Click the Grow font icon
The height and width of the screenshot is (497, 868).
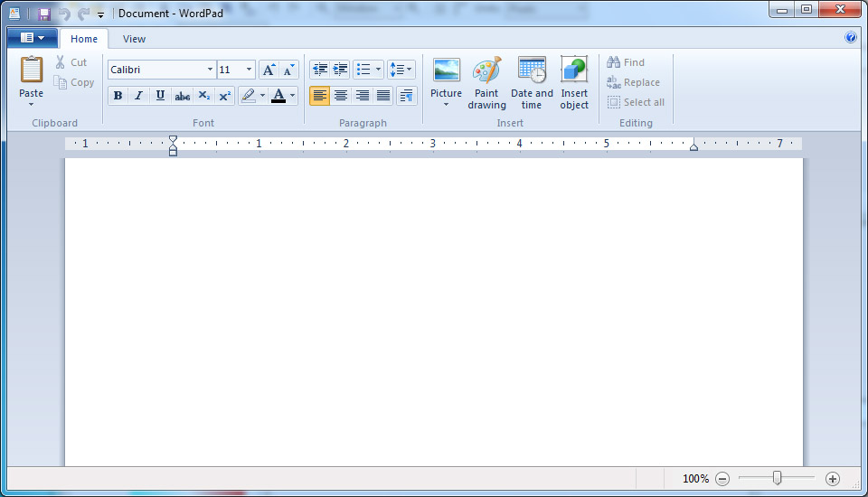(x=269, y=70)
